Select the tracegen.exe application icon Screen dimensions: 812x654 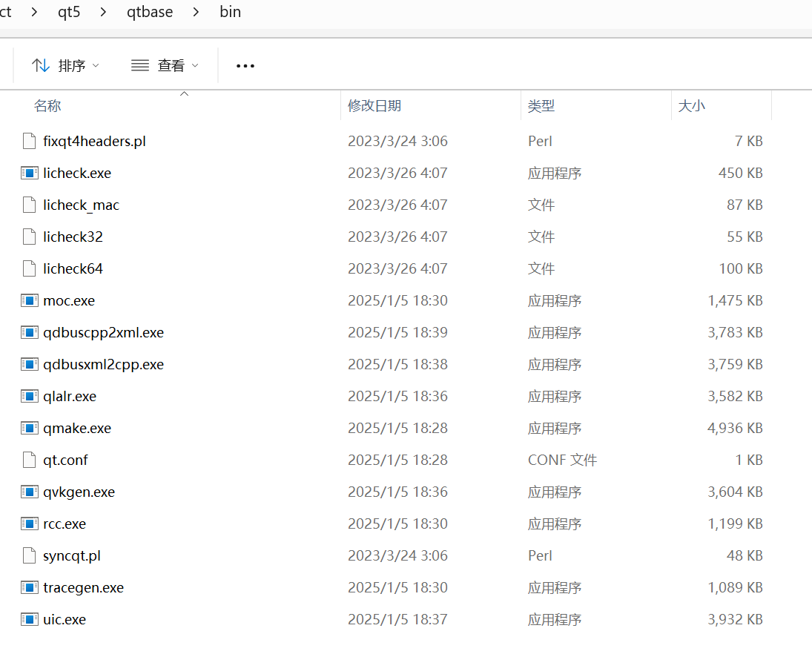tap(30, 588)
